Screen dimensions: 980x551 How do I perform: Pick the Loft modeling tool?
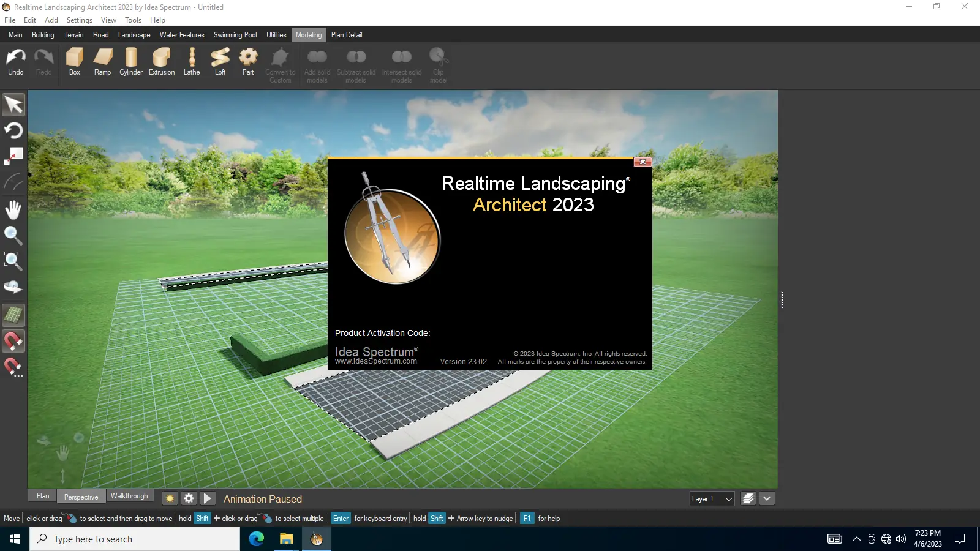tap(220, 62)
